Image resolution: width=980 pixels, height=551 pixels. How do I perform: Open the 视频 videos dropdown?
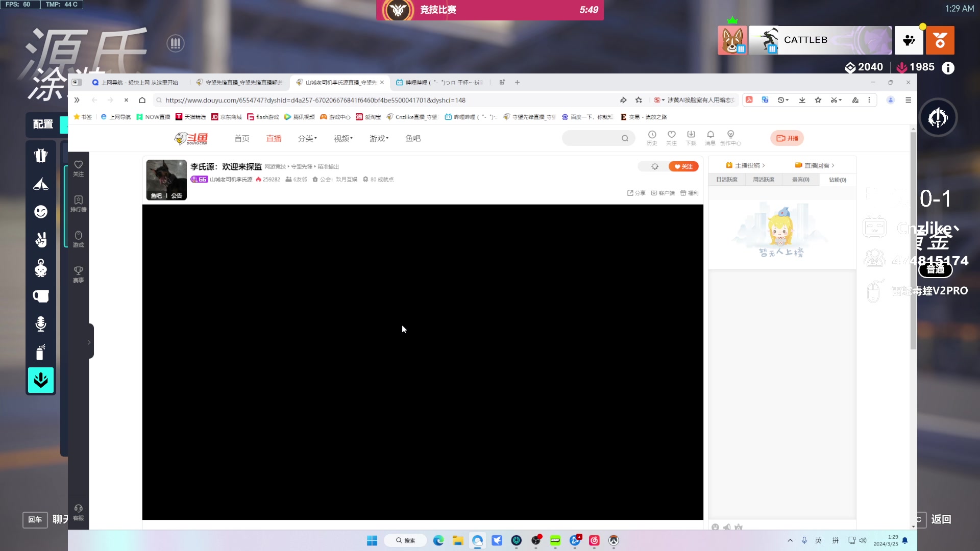(341, 138)
